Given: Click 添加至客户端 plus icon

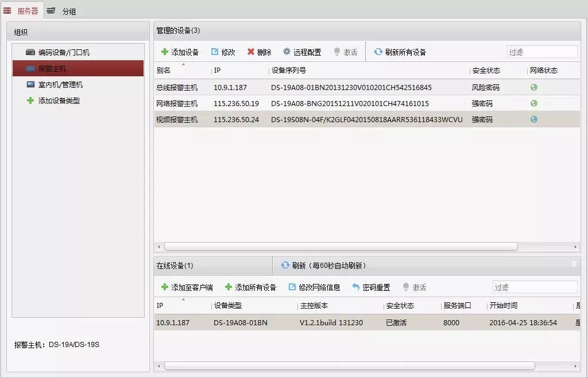Looking at the screenshot, I should [165, 287].
